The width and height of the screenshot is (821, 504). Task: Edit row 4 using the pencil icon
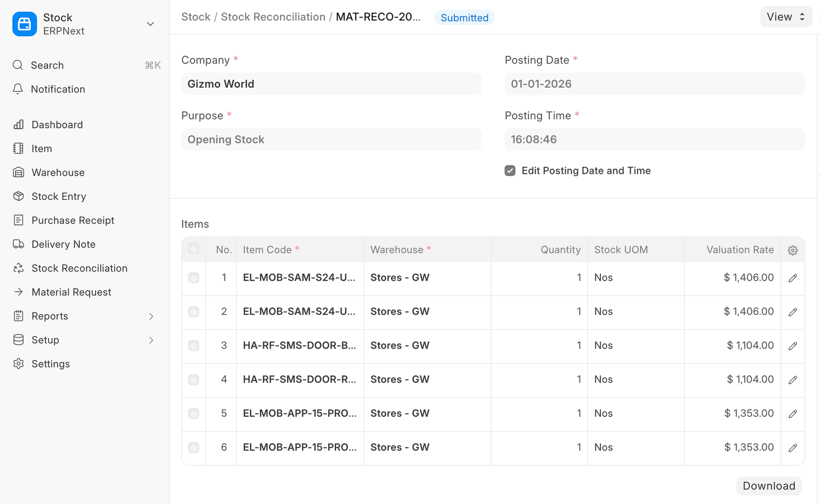pyautogui.click(x=793, y=380)
